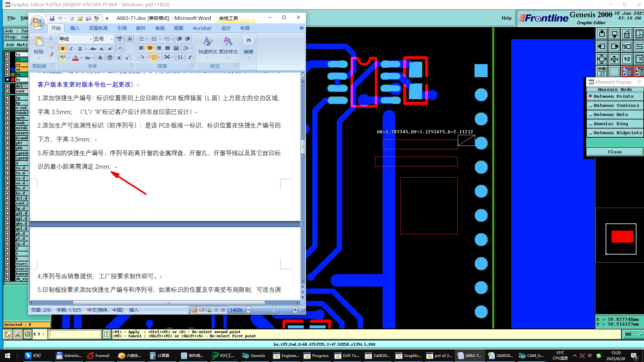Switch to the 插入 ribbon tab
The height and width of the screenshot is (362, 644).
pyautogui.click(x=75, y=28)
